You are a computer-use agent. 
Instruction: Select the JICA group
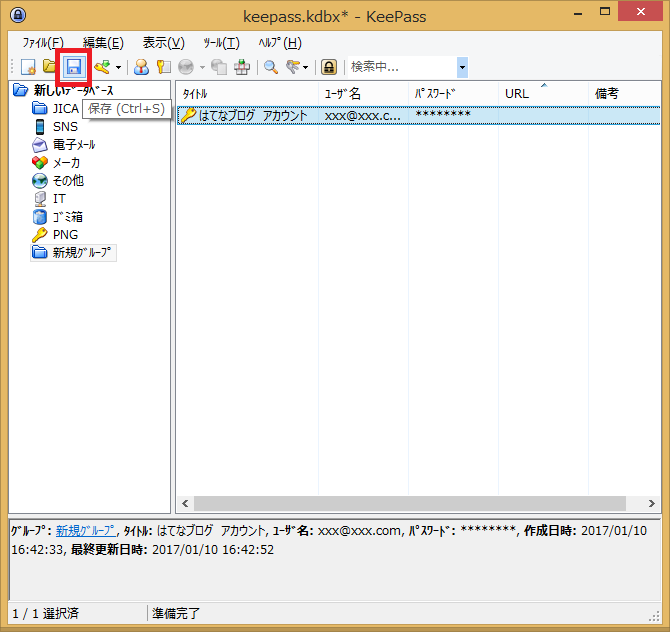point(65,109)
